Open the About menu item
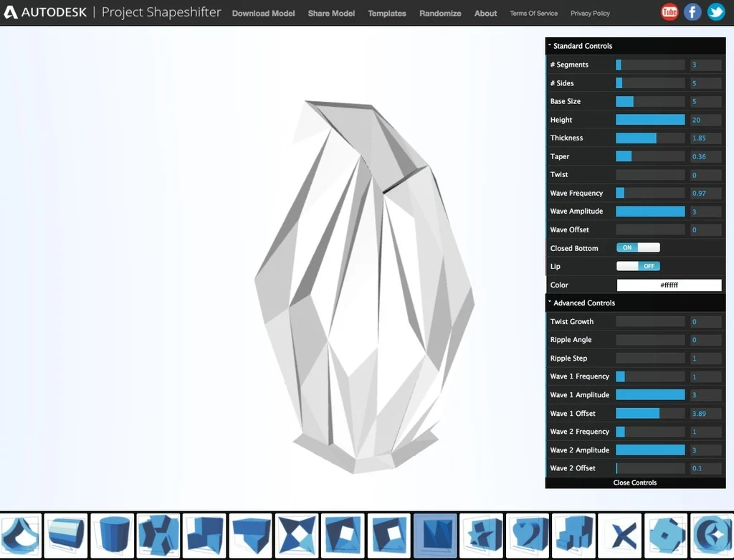 click(485, 13)
